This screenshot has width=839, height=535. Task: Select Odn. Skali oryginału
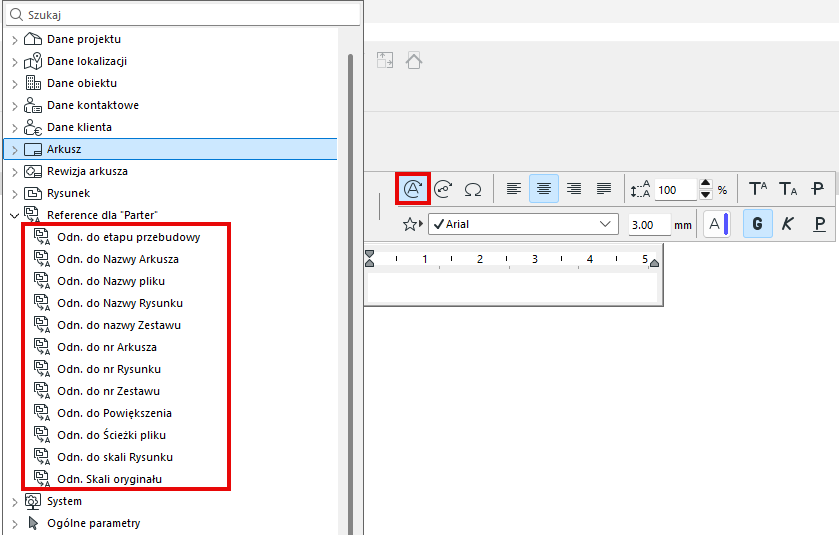pyautogui.click(x=109, y=479)
